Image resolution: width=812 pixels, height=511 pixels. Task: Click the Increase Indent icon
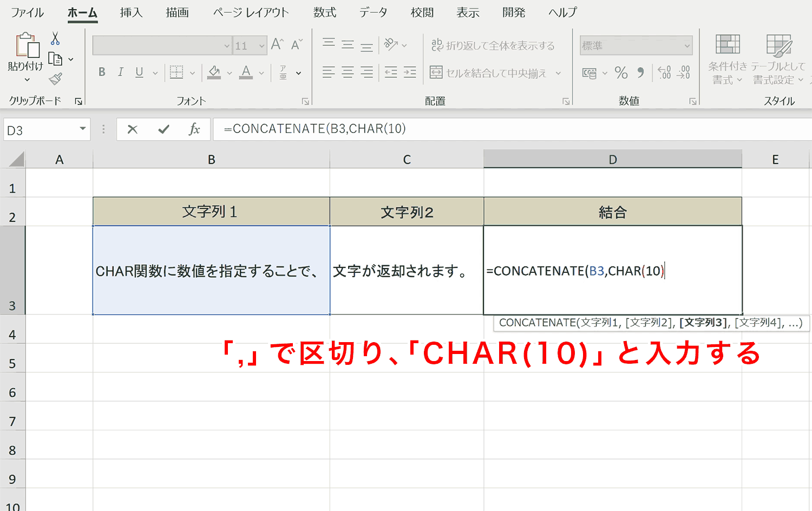tap(410, 72)
